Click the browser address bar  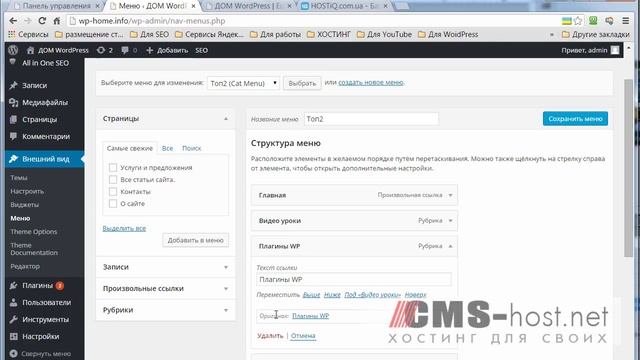[312, 21]
